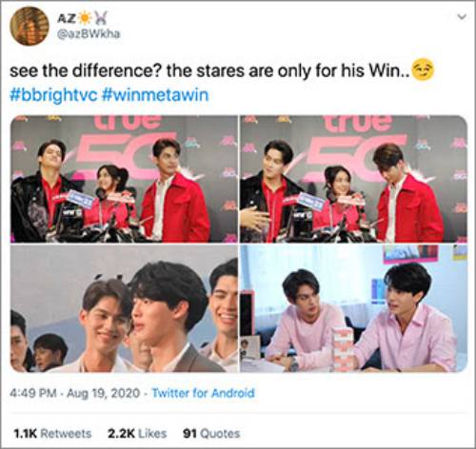Viewport: 476px width, 449px height.
Task: Show the 91 Quotes list
Action: (211, 433)
